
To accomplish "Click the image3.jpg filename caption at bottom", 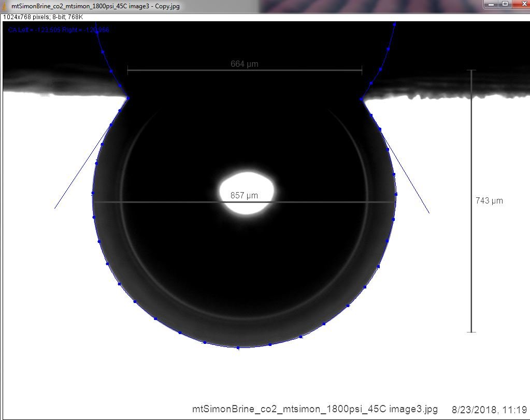I will point(314,409).
